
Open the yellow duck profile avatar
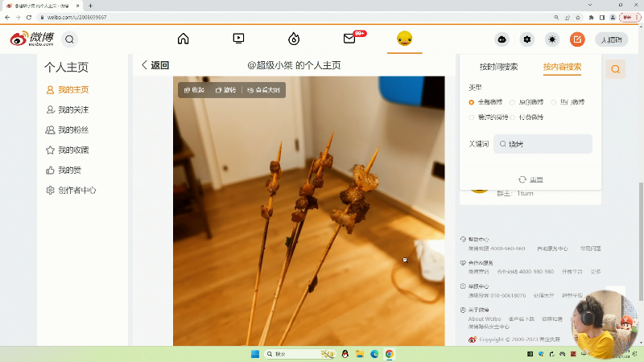pos(405,38)
